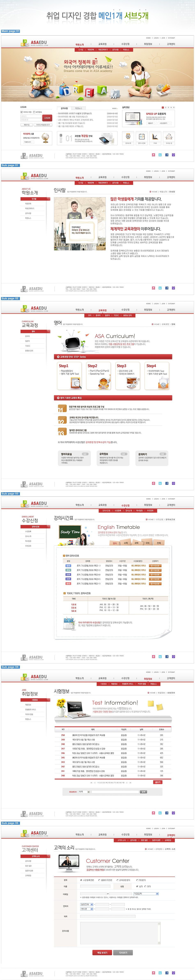Toggle the 아이디 저장 checkbox in Main page login

pos(21,112)
